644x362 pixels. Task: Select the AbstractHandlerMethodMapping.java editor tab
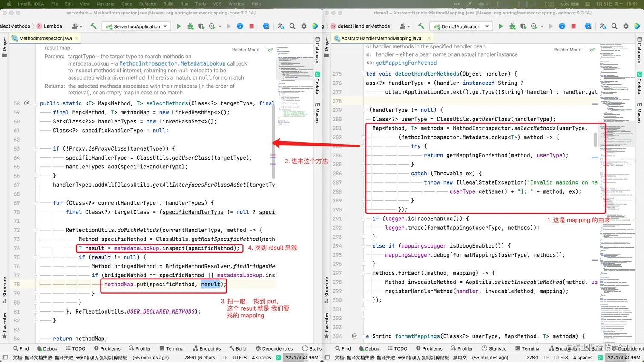(381, 38)
